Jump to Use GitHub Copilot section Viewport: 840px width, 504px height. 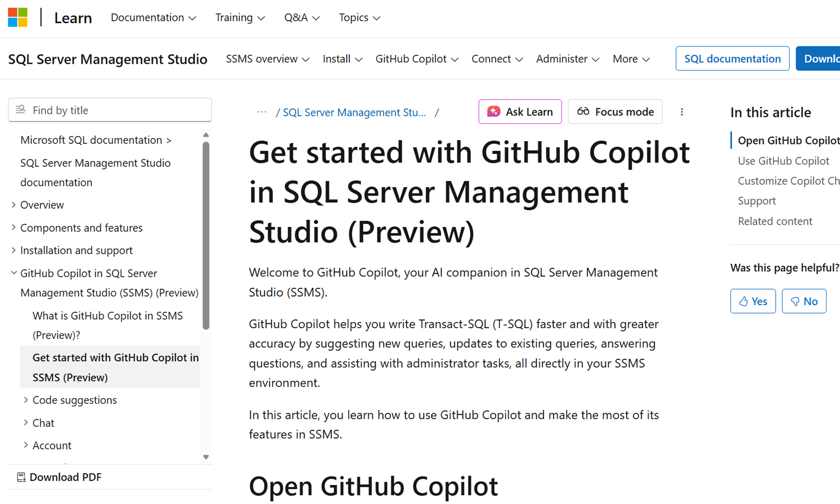(x=783, y=161)
